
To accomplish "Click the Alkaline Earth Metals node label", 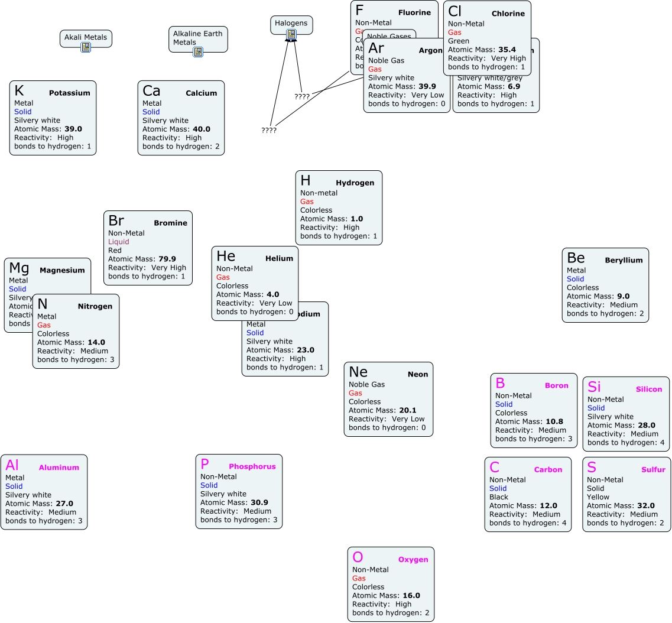I will (197, 38).
